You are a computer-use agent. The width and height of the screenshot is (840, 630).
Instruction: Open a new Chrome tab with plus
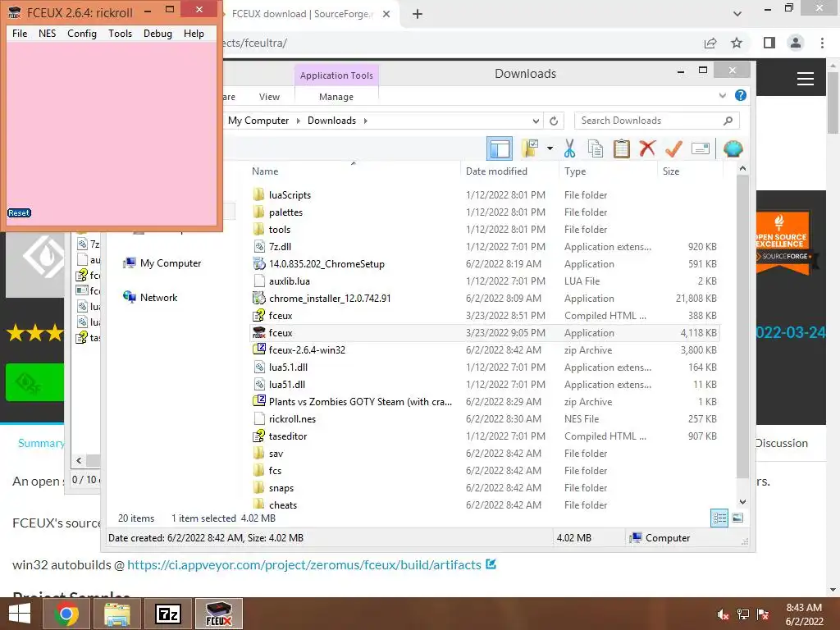pyautogui.click(x=418, y=14)
